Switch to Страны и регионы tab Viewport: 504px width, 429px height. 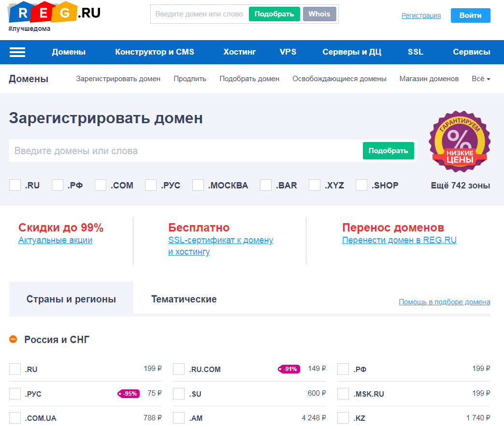click(x=71, y=299)
